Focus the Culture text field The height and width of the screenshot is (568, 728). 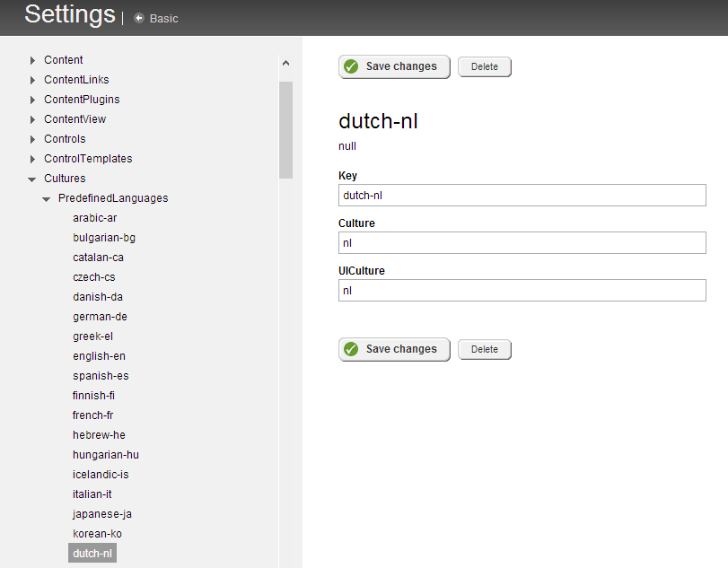coord(522,242)
